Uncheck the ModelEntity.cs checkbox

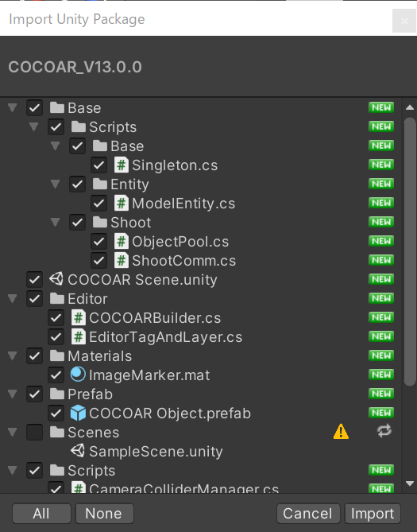pyautogui.click(x=98, y=204)
